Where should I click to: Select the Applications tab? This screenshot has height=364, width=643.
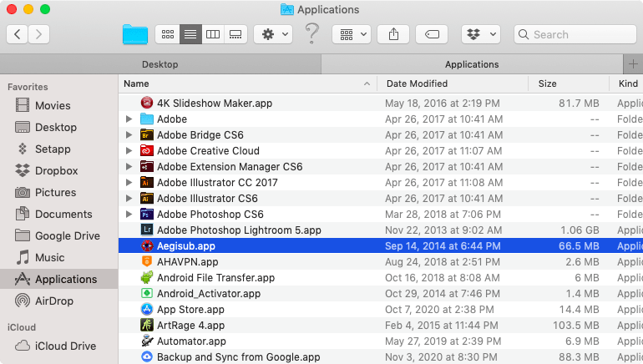[x=472, y=64]
